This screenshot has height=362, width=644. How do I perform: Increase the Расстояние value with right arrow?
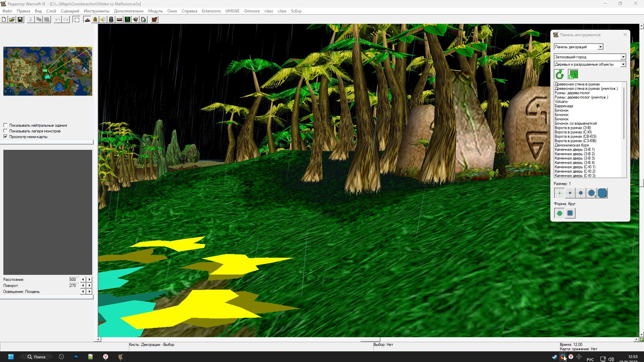[90, 280]
